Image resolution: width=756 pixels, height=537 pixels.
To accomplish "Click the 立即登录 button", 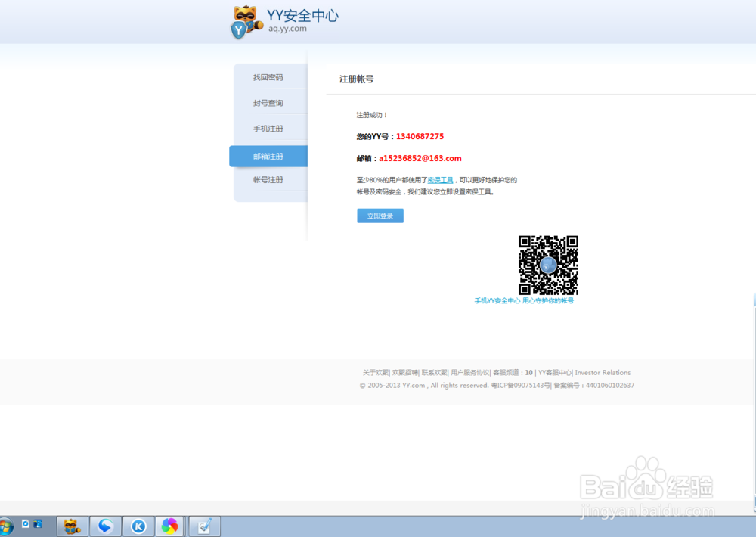I will coord(380,216).
